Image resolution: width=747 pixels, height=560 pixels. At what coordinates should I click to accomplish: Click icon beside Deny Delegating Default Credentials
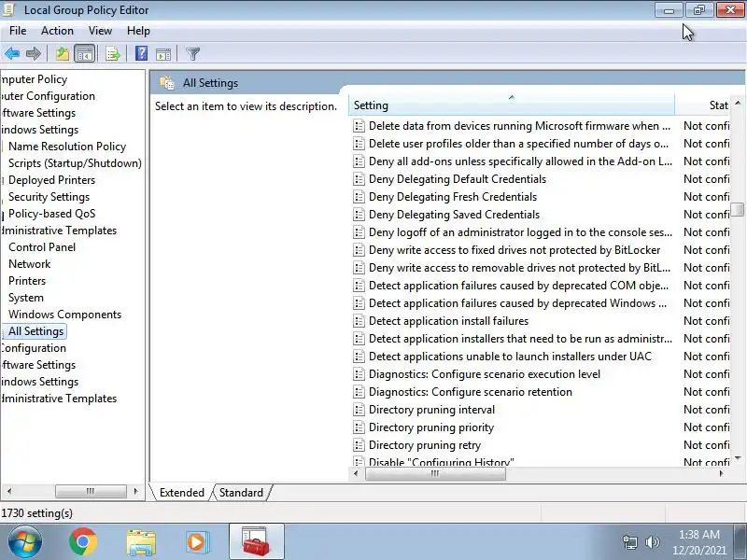point(359,179)
